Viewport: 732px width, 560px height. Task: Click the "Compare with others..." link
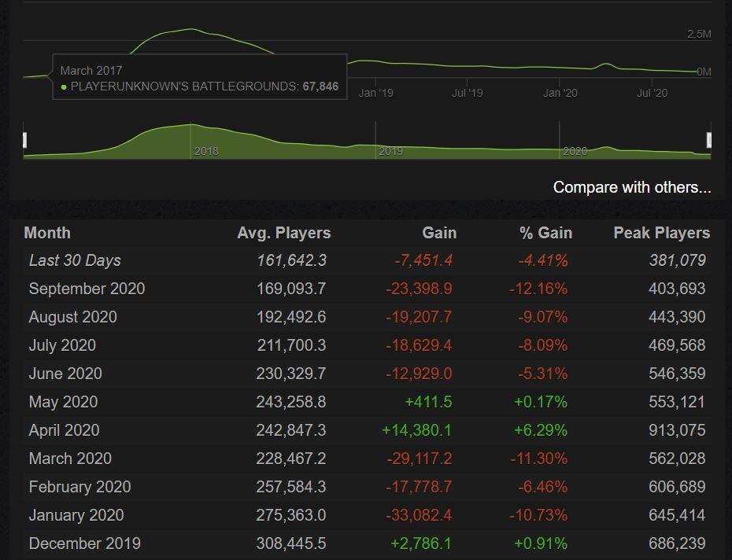631,187
